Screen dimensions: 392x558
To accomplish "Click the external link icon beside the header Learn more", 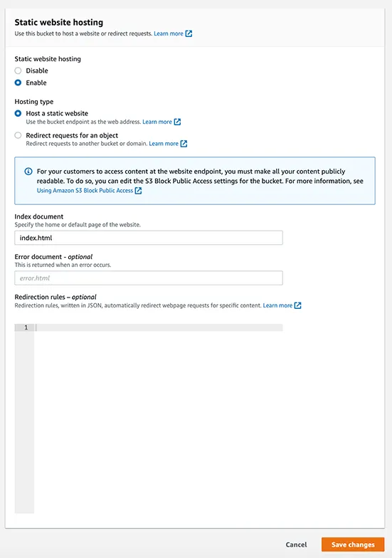I will click(x=189, y=33).
